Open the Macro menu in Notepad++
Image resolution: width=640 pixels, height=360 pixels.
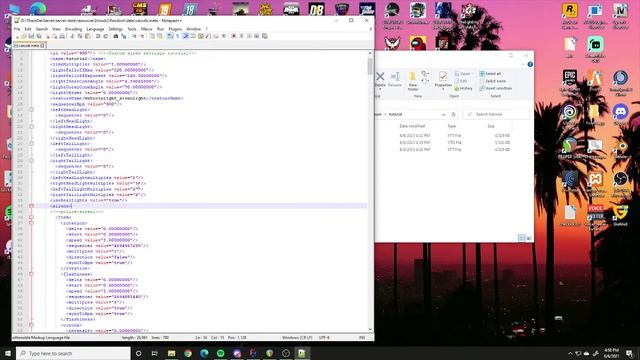point(146,29)
